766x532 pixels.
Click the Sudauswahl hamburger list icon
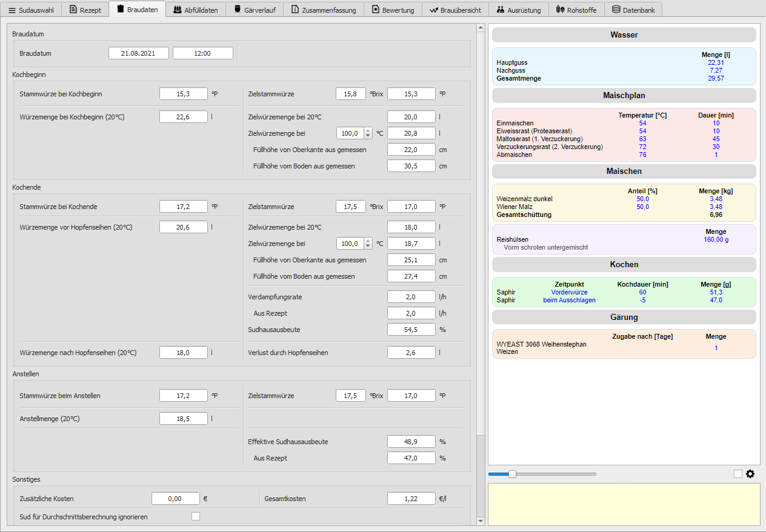12,10
